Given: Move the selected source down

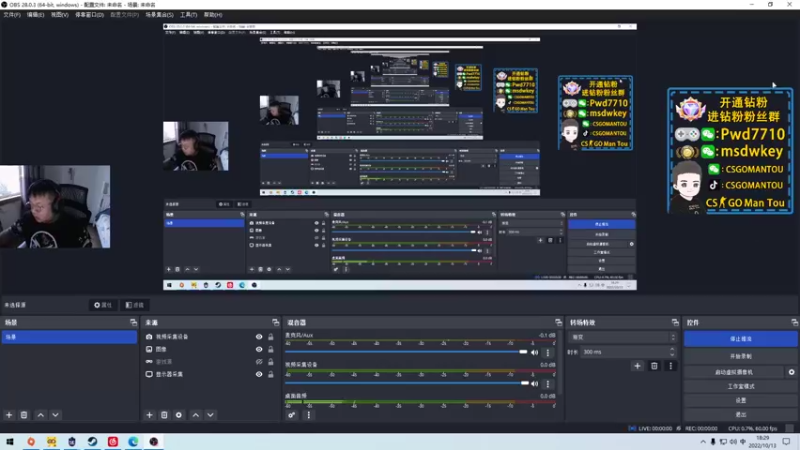Looking at the screenshot, I should click(x=210, y=415).
